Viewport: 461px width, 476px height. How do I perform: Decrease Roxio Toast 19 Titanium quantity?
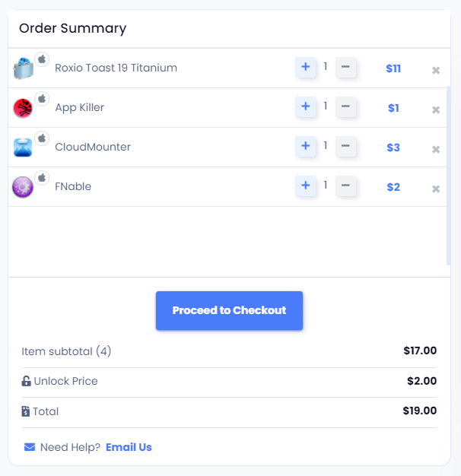345,67
